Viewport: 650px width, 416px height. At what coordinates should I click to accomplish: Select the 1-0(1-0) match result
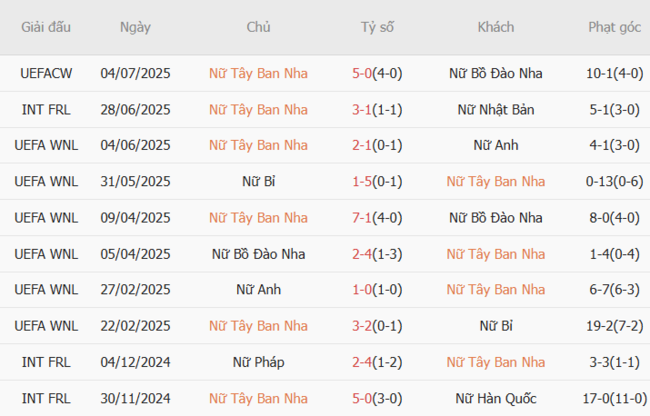click(376, 289)
